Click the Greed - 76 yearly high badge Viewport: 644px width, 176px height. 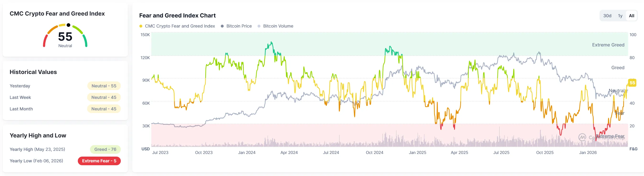pyautogui.click(x=105, y=149)
